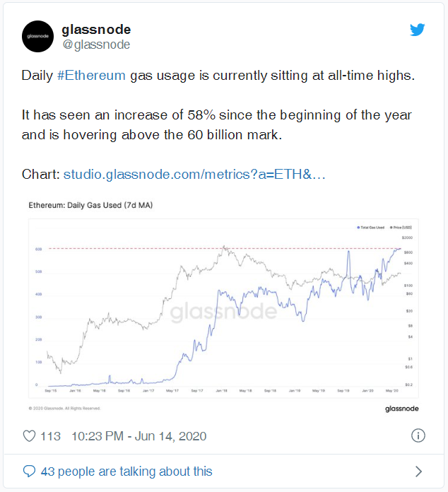Click the glassnode profile avatar
The width and height of the screenshot is (448, 492).
[x=38, y=36]
